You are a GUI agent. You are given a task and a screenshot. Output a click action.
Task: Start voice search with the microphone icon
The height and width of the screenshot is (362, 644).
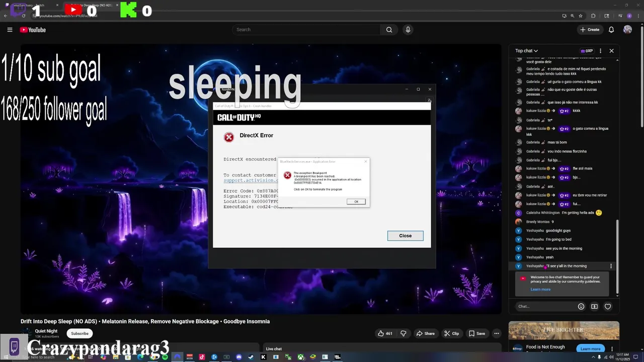[x=408, y=30]
